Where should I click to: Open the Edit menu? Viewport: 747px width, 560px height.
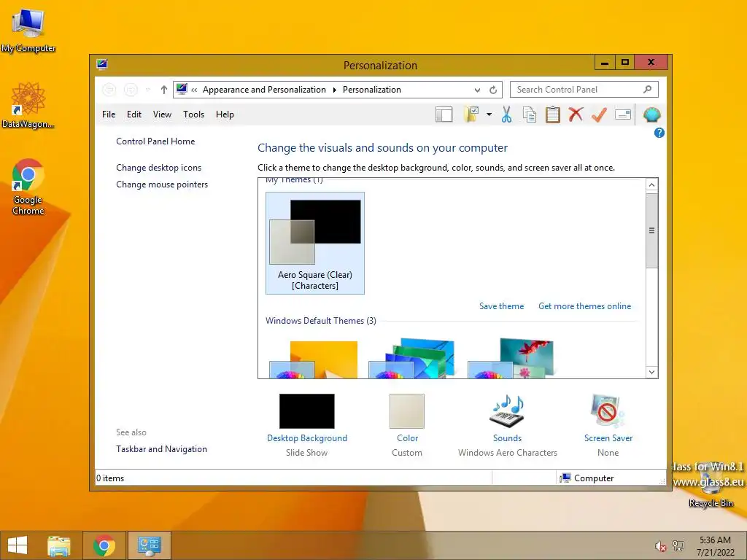tap(134, 114)
